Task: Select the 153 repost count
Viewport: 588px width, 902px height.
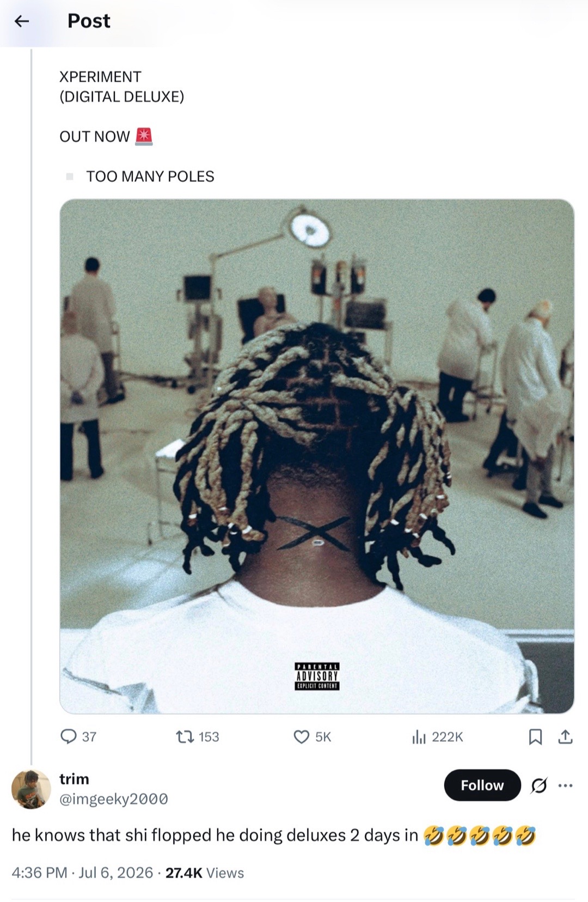Action: (x=209, y=737)
